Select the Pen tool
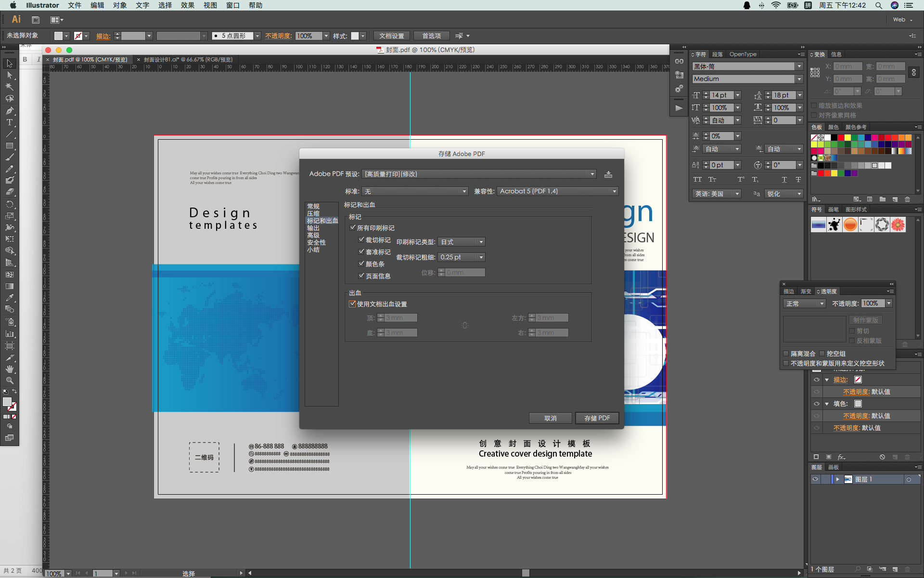Image resolution: width=924 pixels, height=578 pixels. point(9,110)
